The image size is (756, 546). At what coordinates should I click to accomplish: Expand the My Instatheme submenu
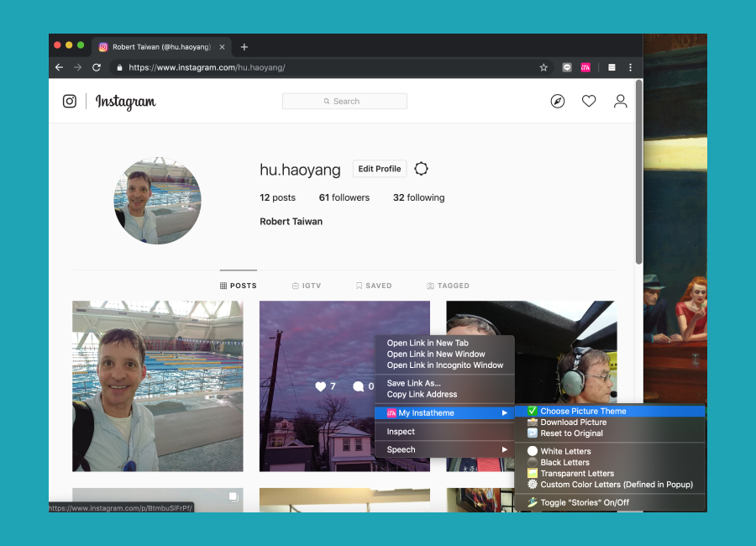pos(444,413)
